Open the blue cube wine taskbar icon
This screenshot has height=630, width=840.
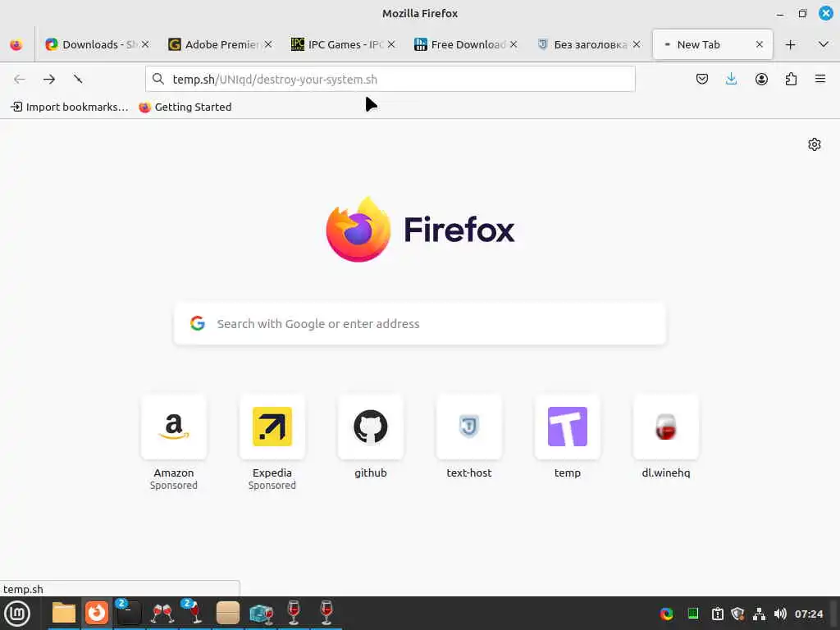(261, 614)
